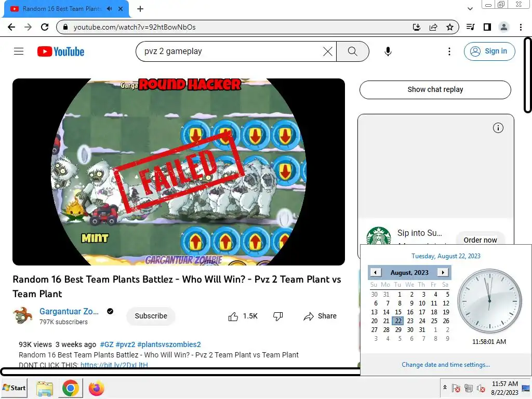Change date and time settings
Viewport: 532px width, 399px height.
click(x=446, y=365)
